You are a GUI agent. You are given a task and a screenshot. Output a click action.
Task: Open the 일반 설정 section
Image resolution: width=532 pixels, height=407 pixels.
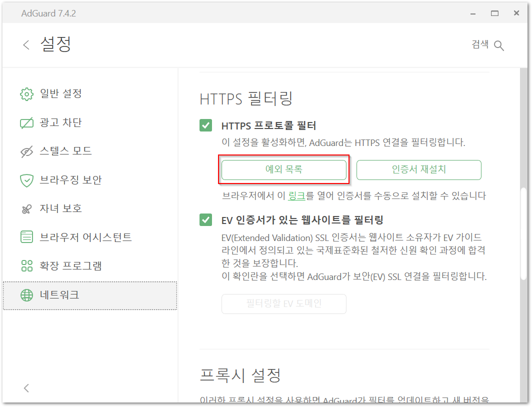click(x=90, y=94)
